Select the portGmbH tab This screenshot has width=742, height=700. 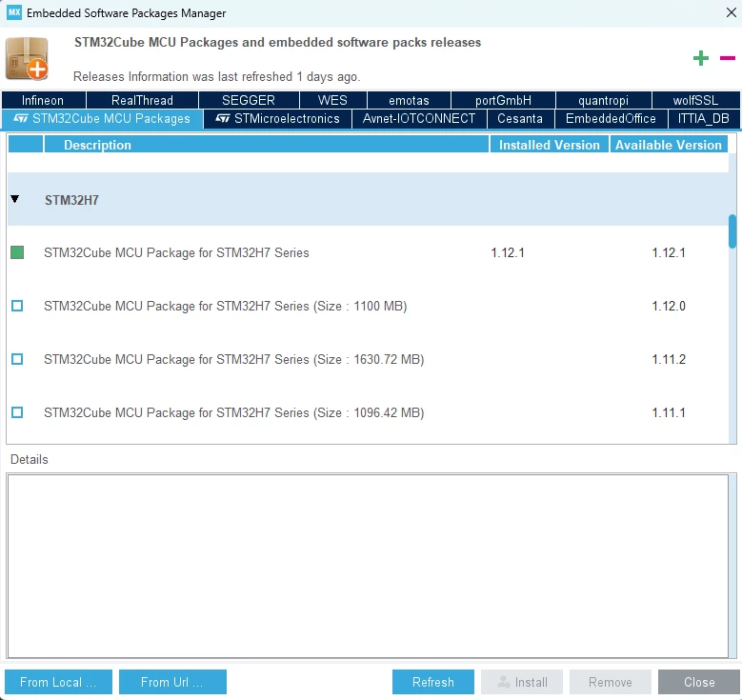tap(503, 100)
